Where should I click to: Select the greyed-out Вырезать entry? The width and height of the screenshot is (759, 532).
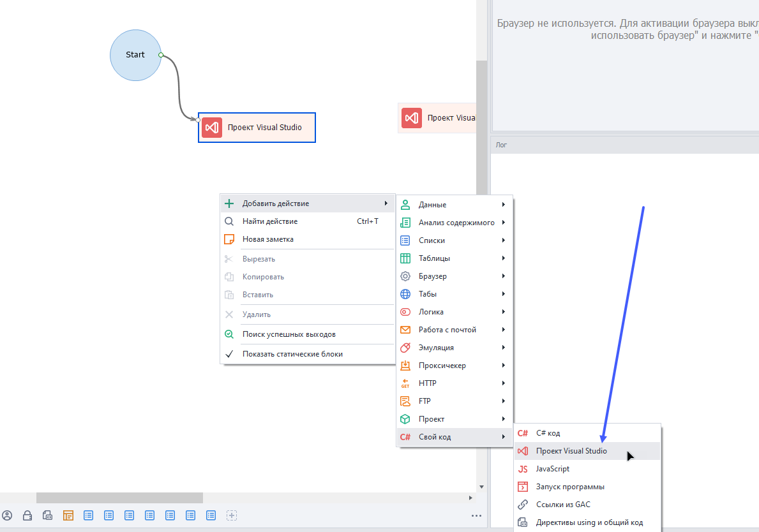coord(308,259)
